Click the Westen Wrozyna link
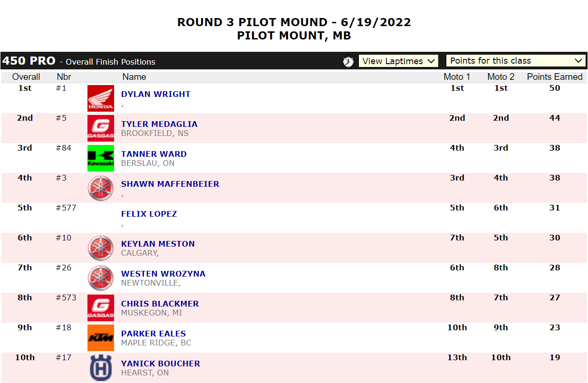Viewport: 588px width, 383px height. coord(163,274)
